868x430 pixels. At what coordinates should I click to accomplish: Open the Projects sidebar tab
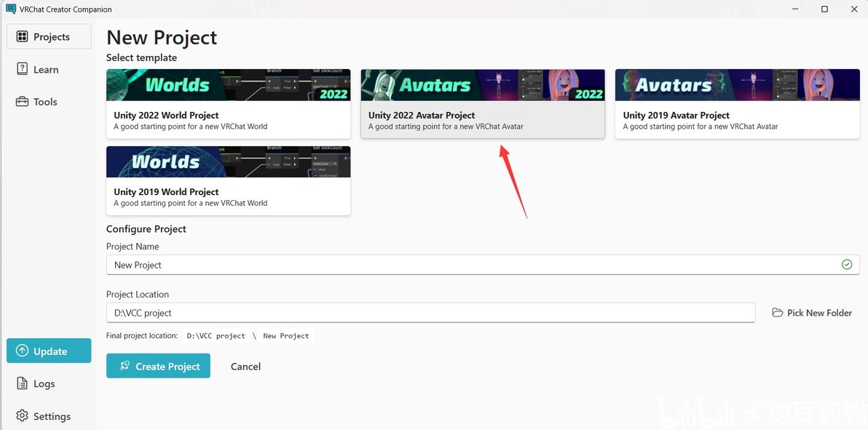pos(49,36)
